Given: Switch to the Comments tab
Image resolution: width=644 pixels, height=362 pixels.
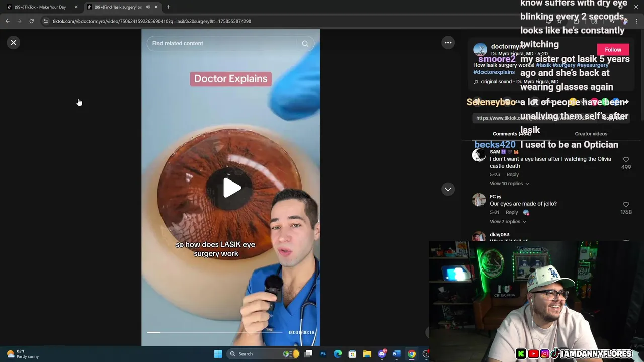Looking at the screenshot, I should pyautogui.click(x=512, y=134).
